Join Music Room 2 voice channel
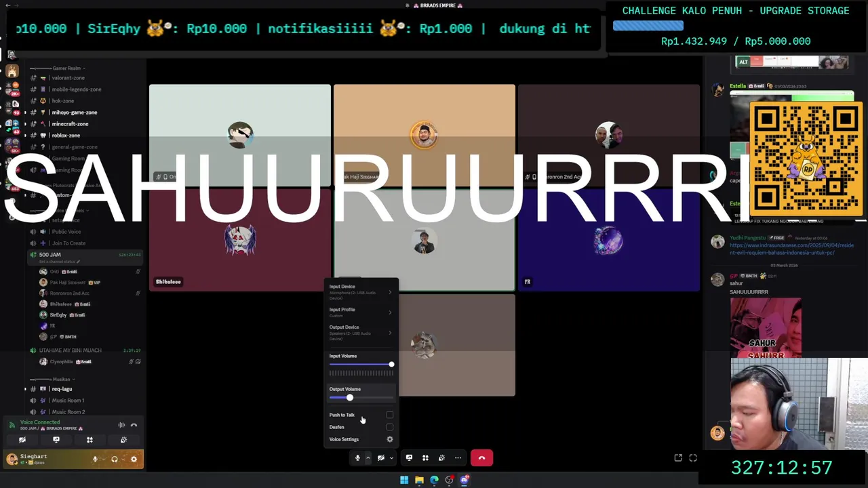This screenshot has height=488, width=868. [x=85, y=412]
